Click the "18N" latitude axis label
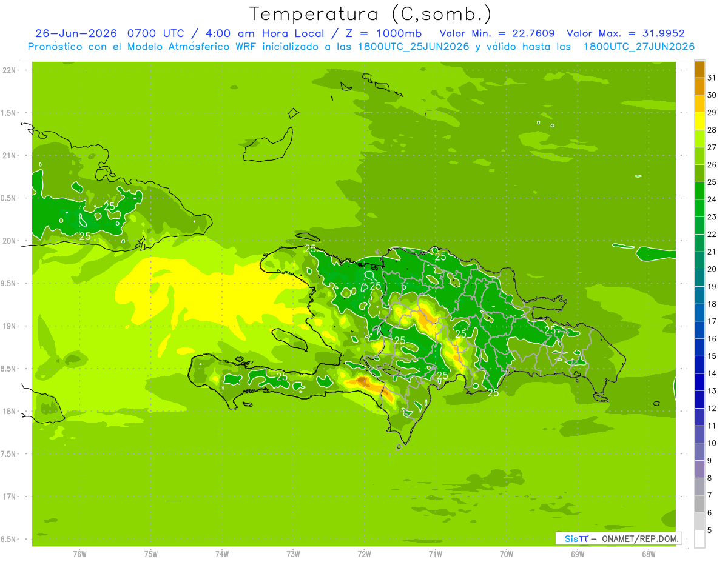 tap(9, 412)
